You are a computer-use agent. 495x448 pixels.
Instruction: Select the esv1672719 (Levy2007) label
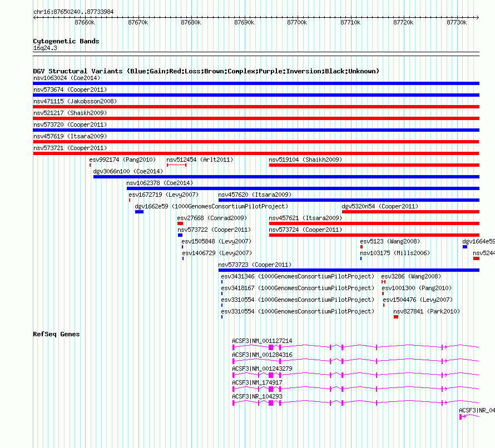164,195
